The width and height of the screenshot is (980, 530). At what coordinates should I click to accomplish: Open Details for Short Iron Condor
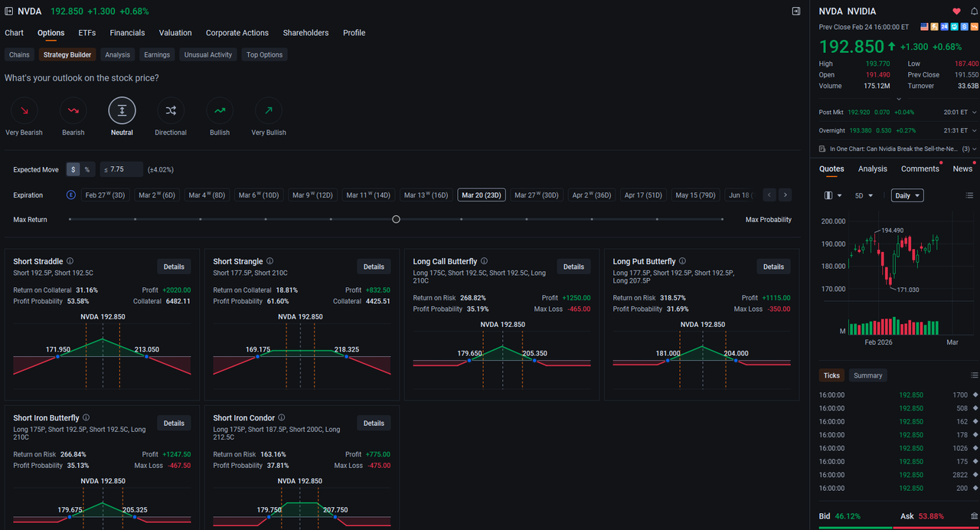click(x=374, y=423)
